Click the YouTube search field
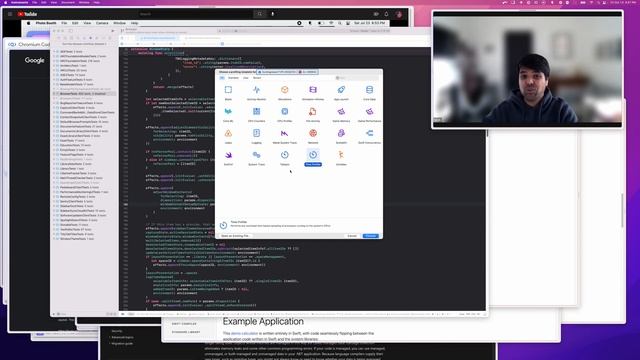Viewport: 640px width, 360px height. click(195, 14)
